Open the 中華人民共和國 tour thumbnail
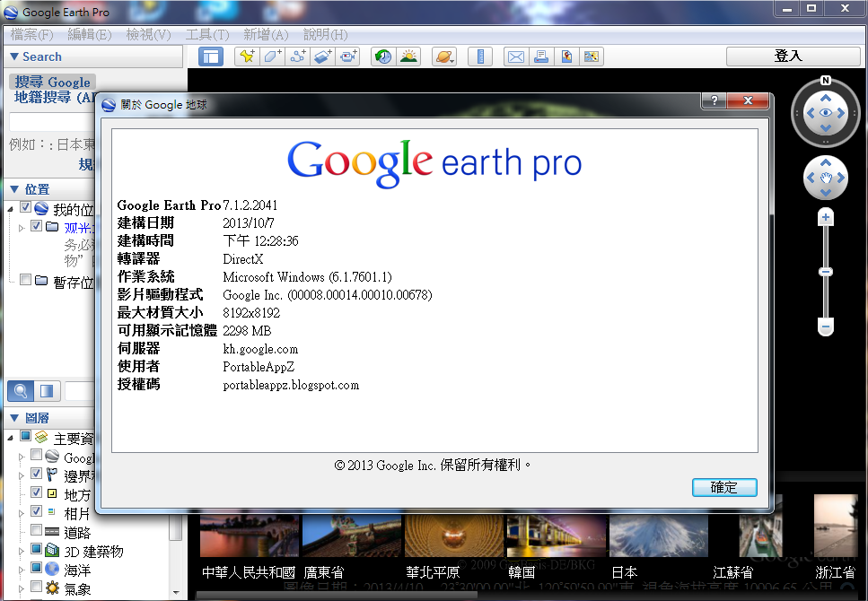868x601 pixels. click(x=250, y=536)
